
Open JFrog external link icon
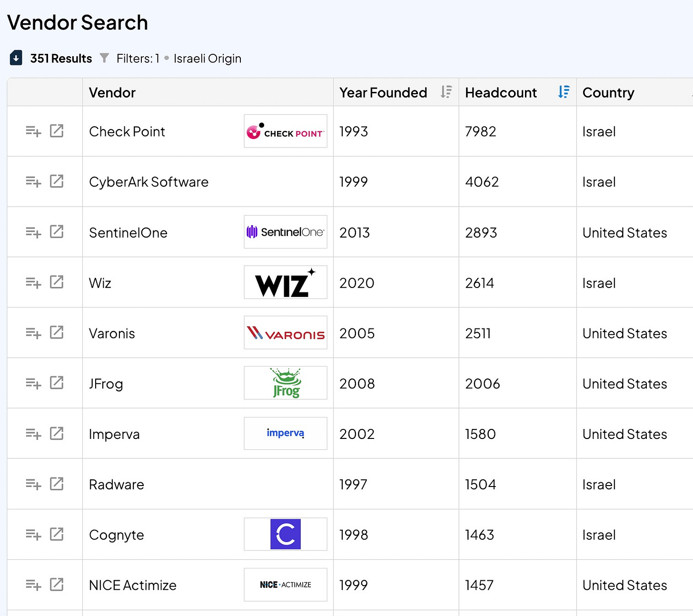57,382
